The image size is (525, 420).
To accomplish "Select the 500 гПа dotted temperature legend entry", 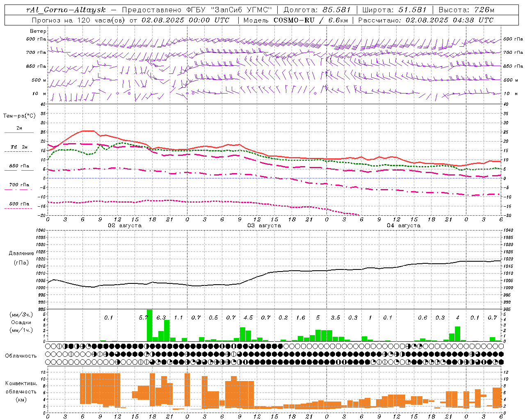I will (19, 205).
